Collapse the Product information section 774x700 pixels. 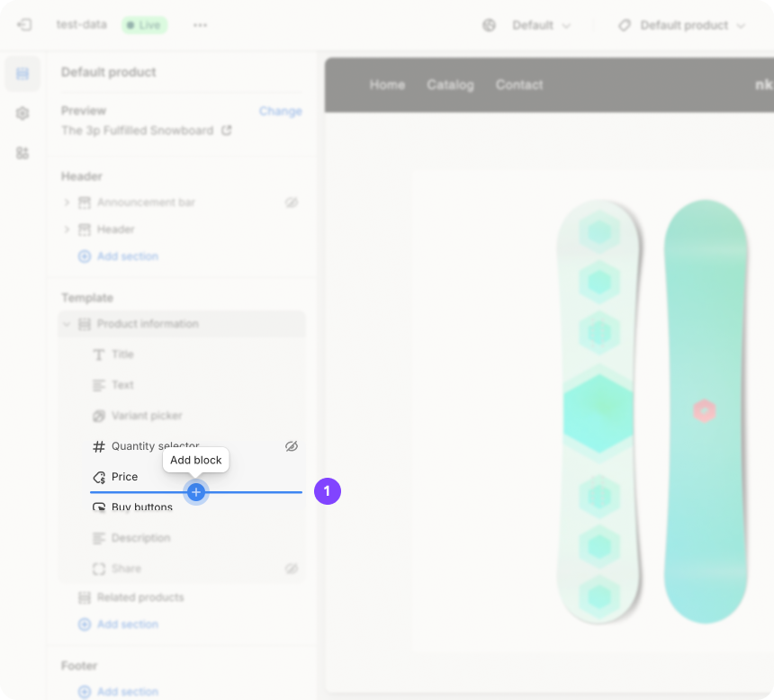[67, 324]
